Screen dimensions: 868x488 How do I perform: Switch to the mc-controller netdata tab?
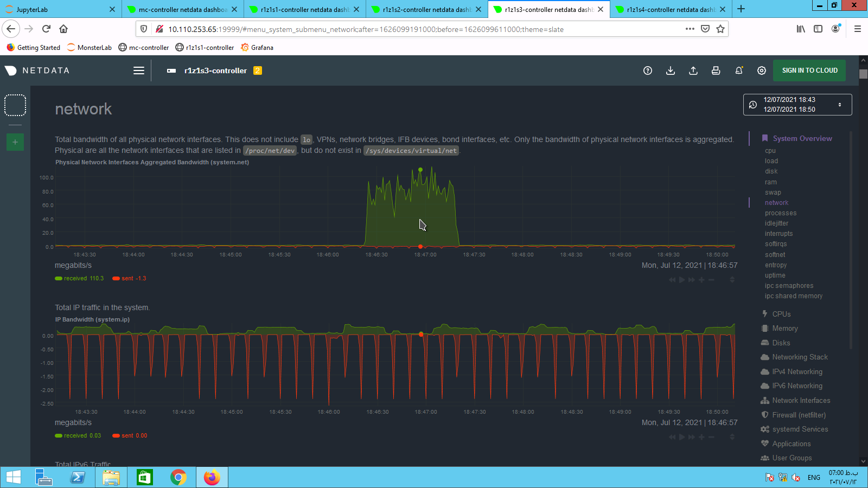click(x=182, y=9)
